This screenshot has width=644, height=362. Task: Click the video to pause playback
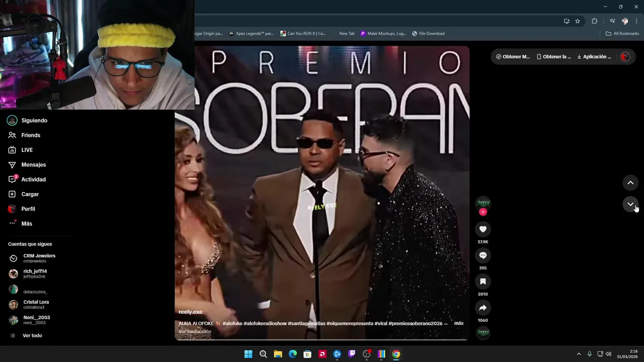pyautogui.click(x=322, y=193)
